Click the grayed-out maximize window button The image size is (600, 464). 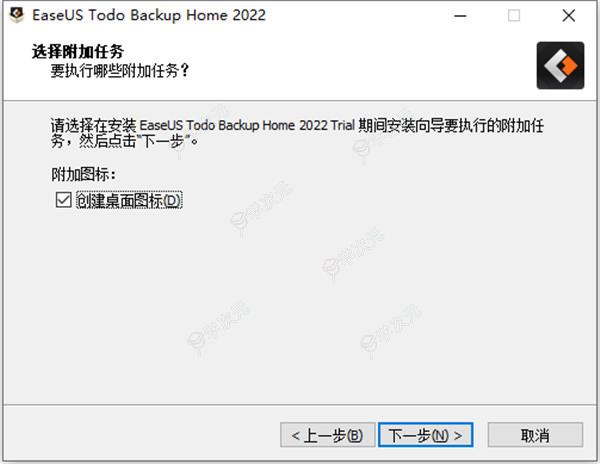[514, 16]
